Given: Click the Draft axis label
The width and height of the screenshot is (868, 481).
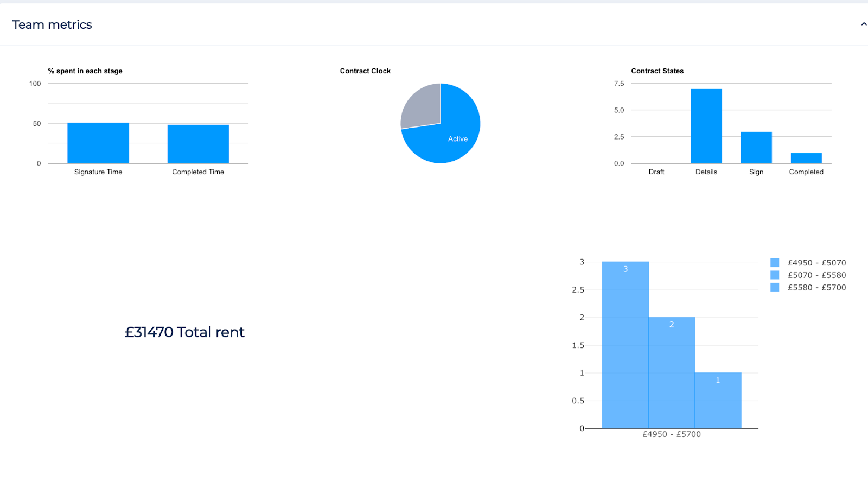Looking at the screenshot, I should pyautogui.click(x=656, y=172).
